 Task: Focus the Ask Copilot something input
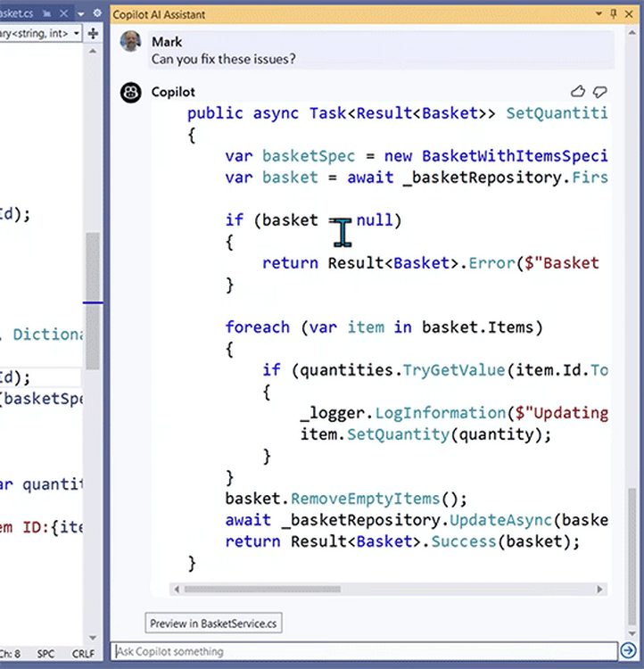(x=364, y=651)
